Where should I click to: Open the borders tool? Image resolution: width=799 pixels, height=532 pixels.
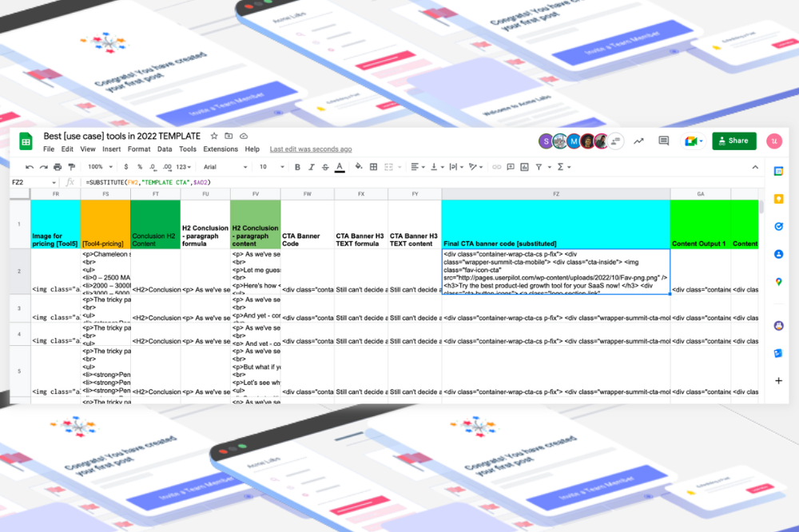click(x=373, y=167)
